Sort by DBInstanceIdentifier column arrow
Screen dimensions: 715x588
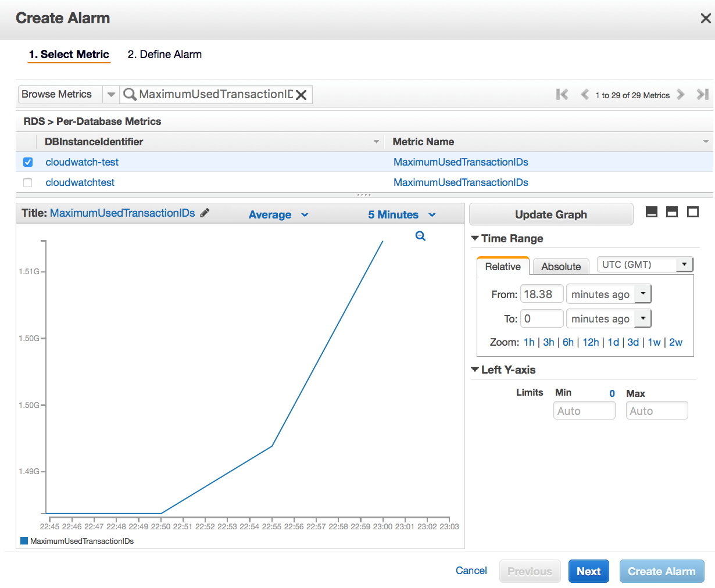click(x=376, y=142)
